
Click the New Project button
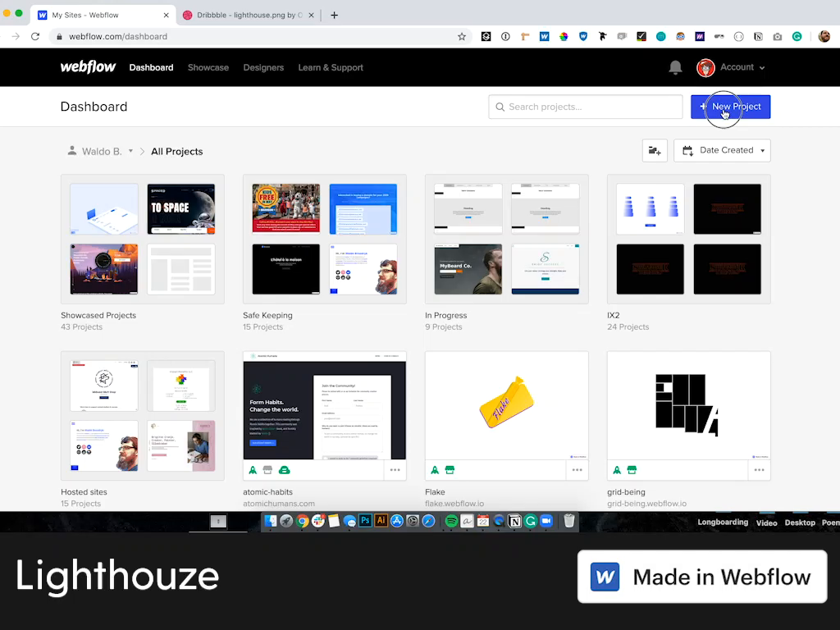coord(731,107)
